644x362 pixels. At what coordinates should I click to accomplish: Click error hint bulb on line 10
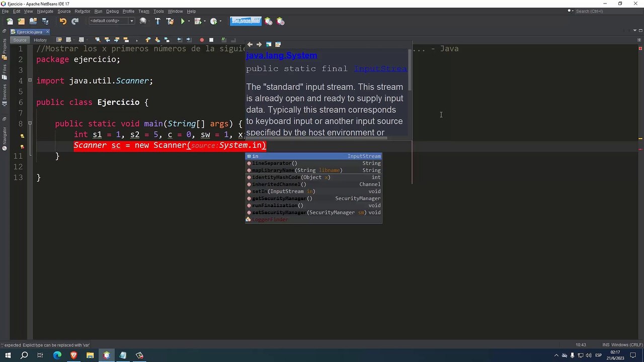(x=22, y=146)
